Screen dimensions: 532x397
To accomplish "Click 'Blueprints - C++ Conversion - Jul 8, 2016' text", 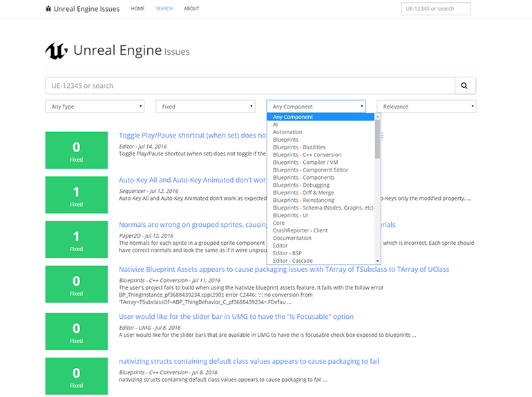I will tap(168, 373).
